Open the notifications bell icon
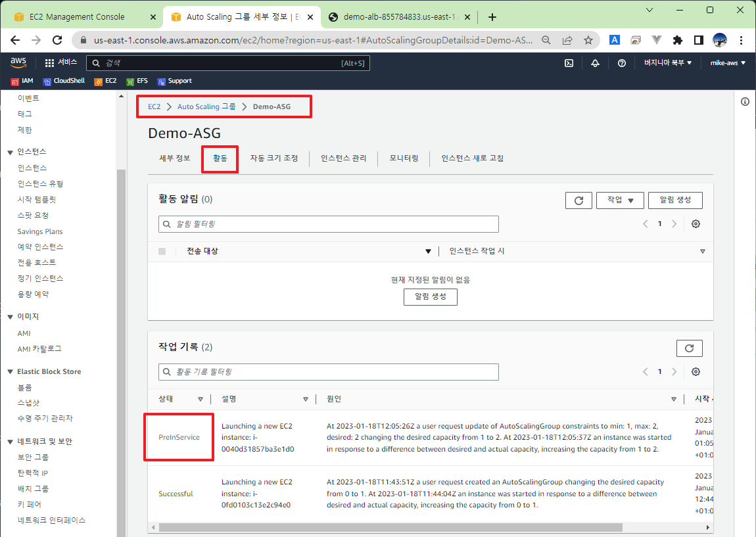This screenshot has width=756, height=537. tap(595, 62)
